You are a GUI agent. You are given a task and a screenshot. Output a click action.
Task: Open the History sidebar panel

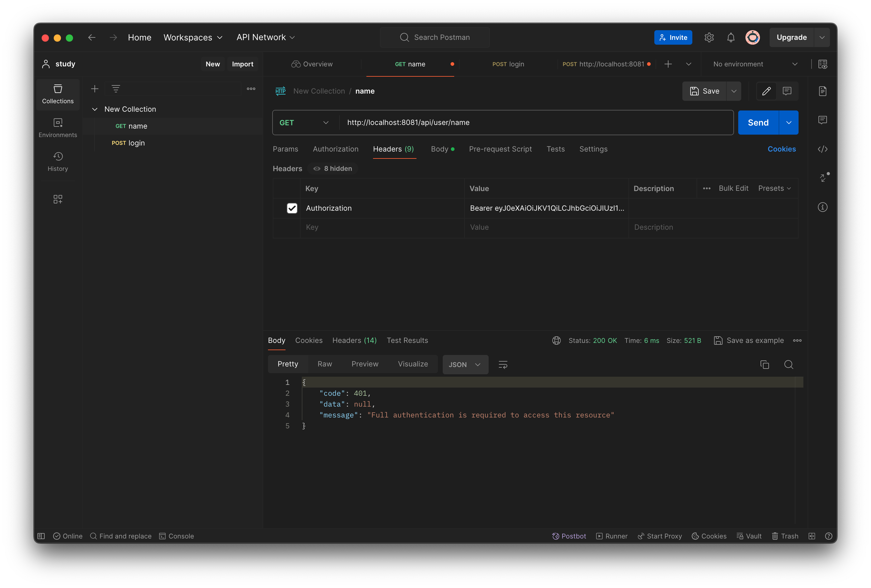58,161
